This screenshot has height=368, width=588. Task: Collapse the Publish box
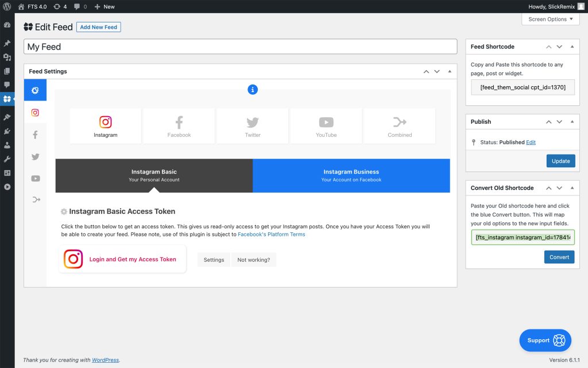572,122
